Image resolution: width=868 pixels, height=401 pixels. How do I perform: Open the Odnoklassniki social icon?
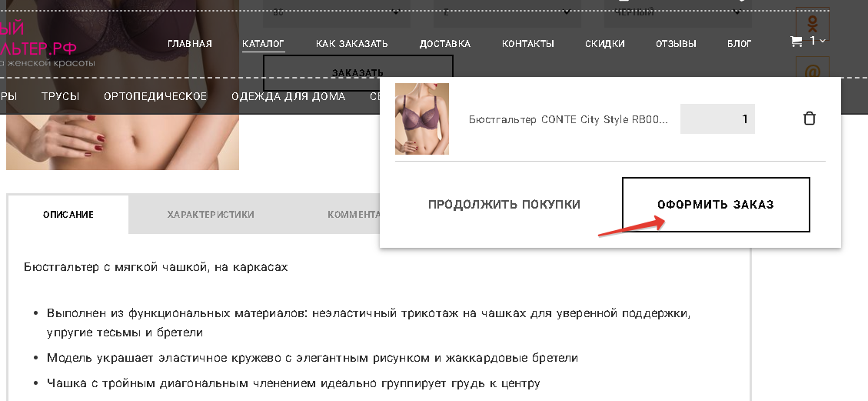click(x=812, y=22)
